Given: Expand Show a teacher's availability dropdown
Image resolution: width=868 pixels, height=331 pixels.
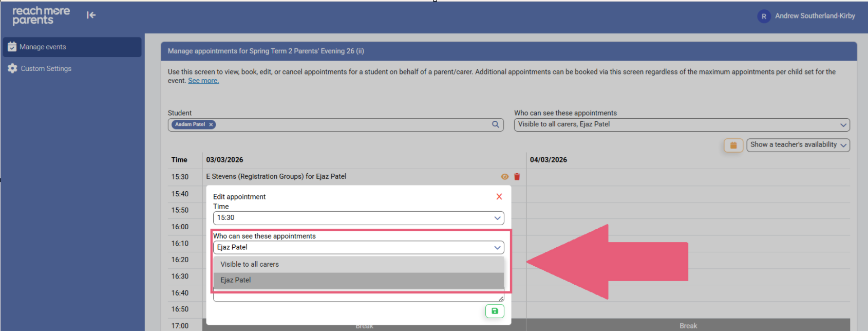Looking at the screenshot, I should click(798, 145).
